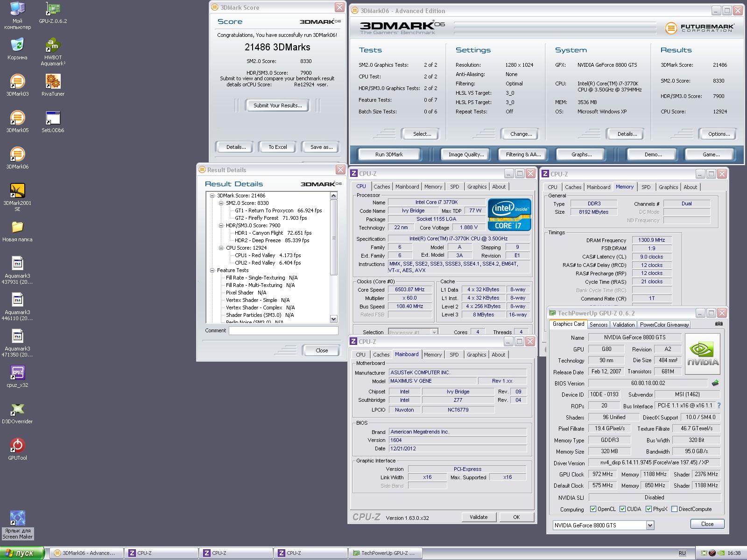
Task: Open PowerColor Giveaway tab in GPU-Z
Action: tap(664, 325)
